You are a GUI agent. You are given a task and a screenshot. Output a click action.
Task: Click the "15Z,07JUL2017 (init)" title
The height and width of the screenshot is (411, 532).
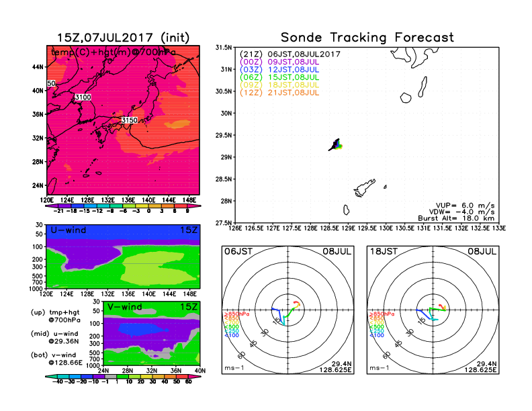click(123, 38)
